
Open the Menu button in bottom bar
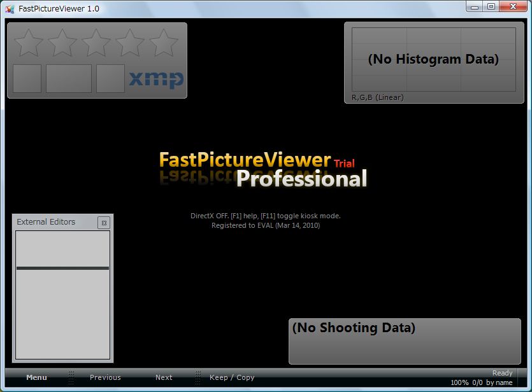click(x=37, y=377)
